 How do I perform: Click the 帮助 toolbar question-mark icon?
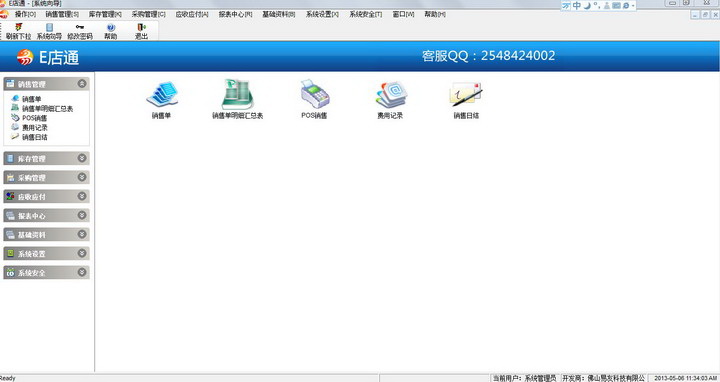(111, 31)
